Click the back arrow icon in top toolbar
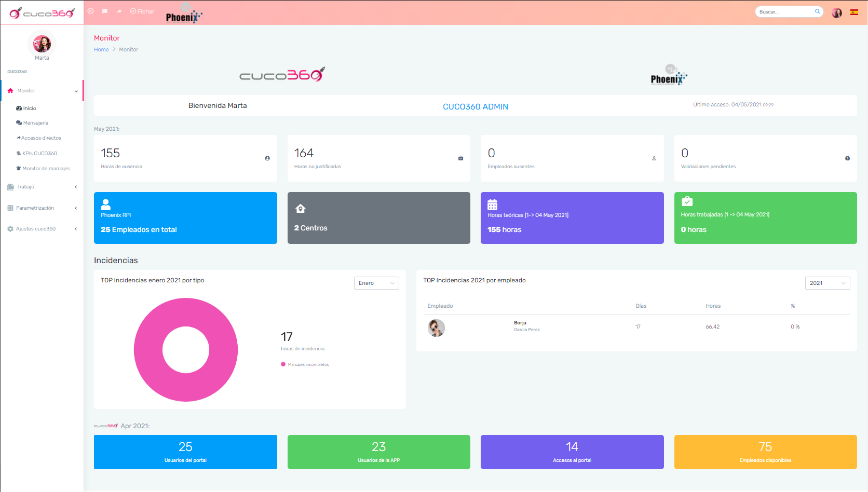 [x=91, y=11]
